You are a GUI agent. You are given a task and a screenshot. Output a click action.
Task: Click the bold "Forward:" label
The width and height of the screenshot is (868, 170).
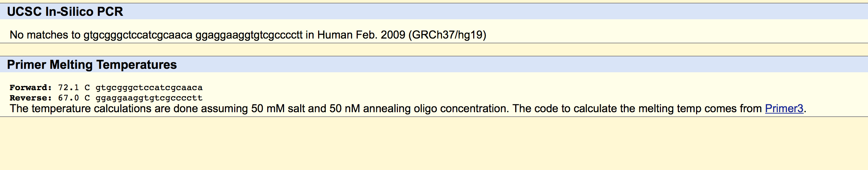pos(31,87)
